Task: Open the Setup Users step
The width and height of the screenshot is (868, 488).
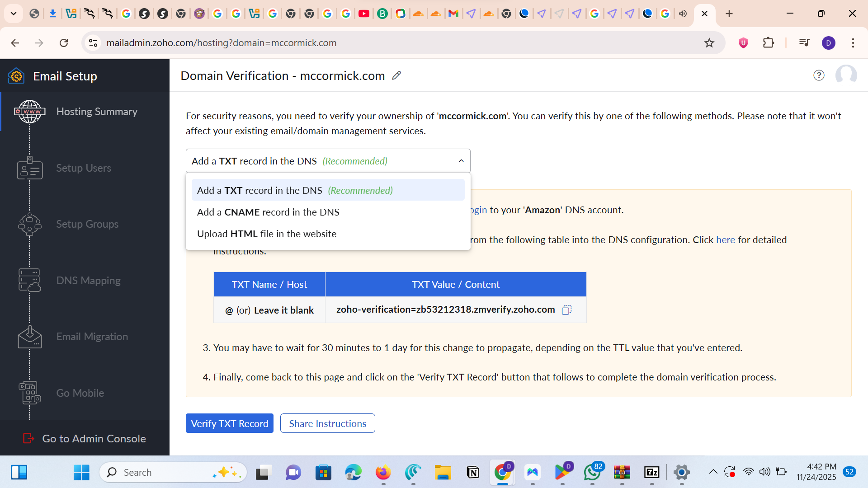Action: coord(85,168)
